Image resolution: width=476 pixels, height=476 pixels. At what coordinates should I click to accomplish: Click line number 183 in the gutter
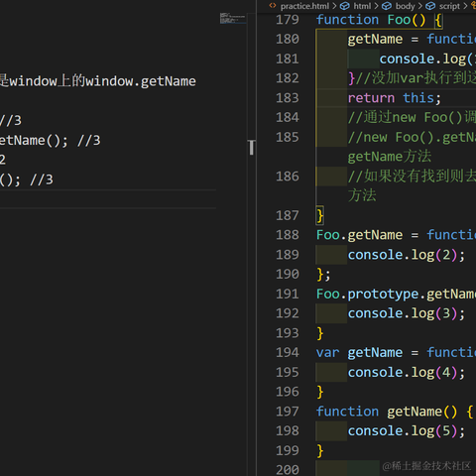288,98
